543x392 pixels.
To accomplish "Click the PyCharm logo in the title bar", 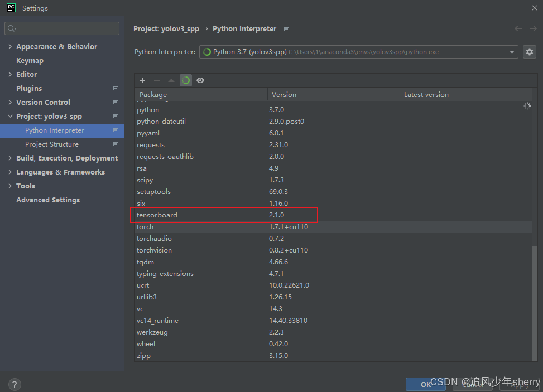I will click(11, 8).
